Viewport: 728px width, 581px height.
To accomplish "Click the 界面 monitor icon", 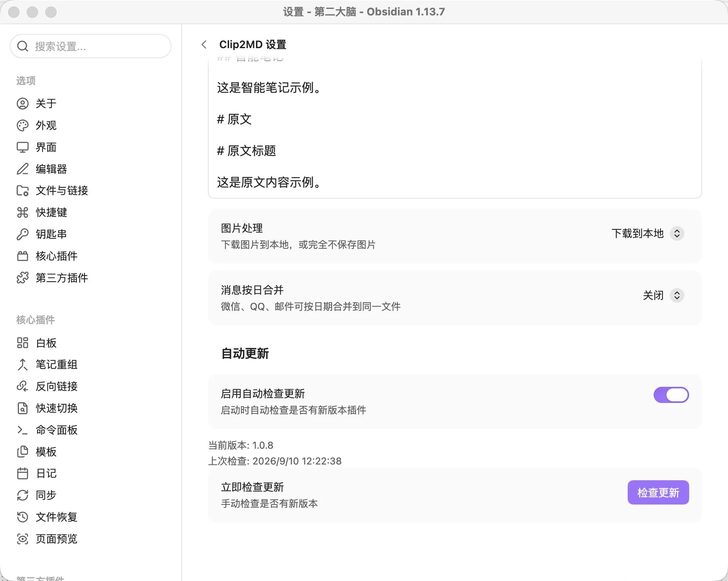I will tap(23, 147).
